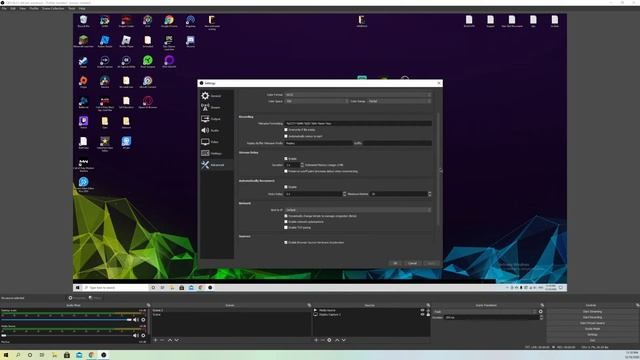Enable Overwrite if file exists checkbox

[286, 130]
